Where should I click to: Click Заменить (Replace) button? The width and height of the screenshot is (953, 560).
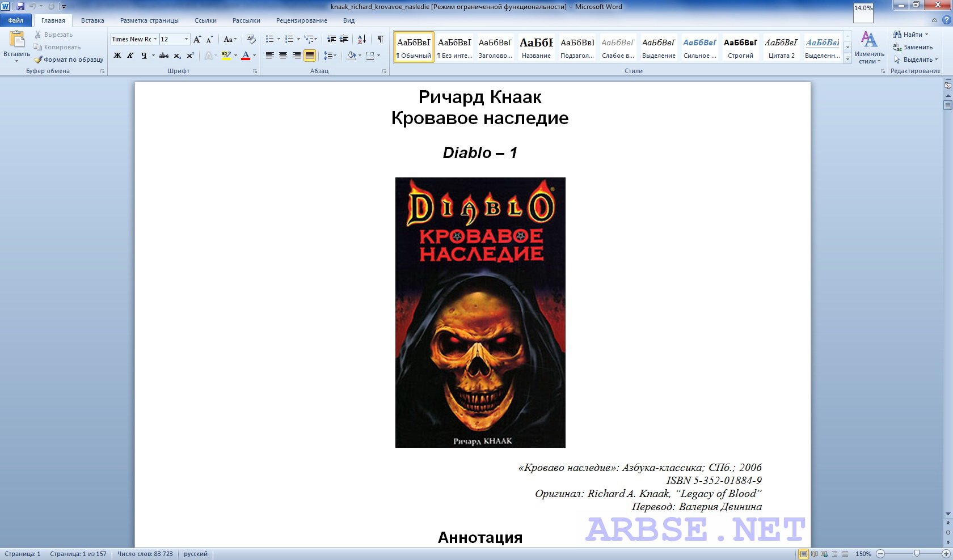coord(913,47)
